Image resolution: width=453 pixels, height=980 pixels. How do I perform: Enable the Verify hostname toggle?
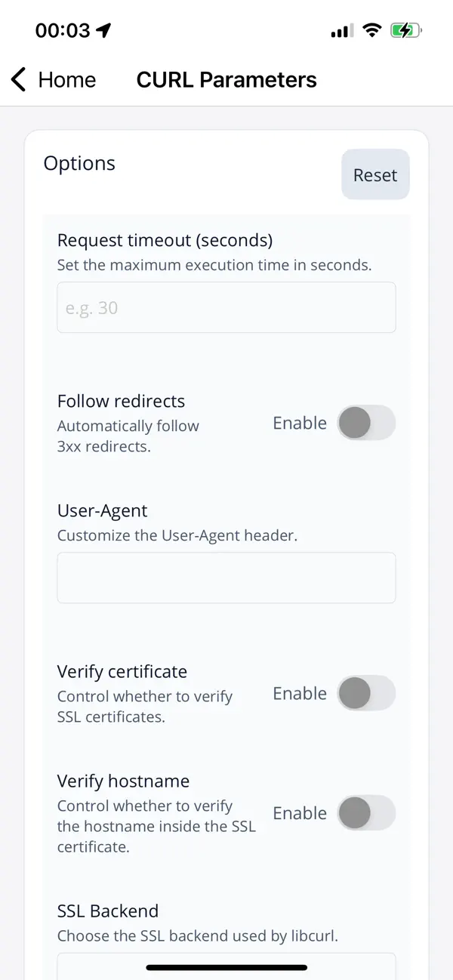coord(366,812)
